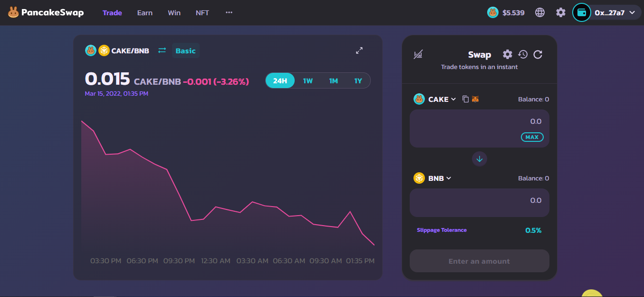Click the BNB token icon in chart header
This screenshot has height=297, width=644.
point(104,50)
